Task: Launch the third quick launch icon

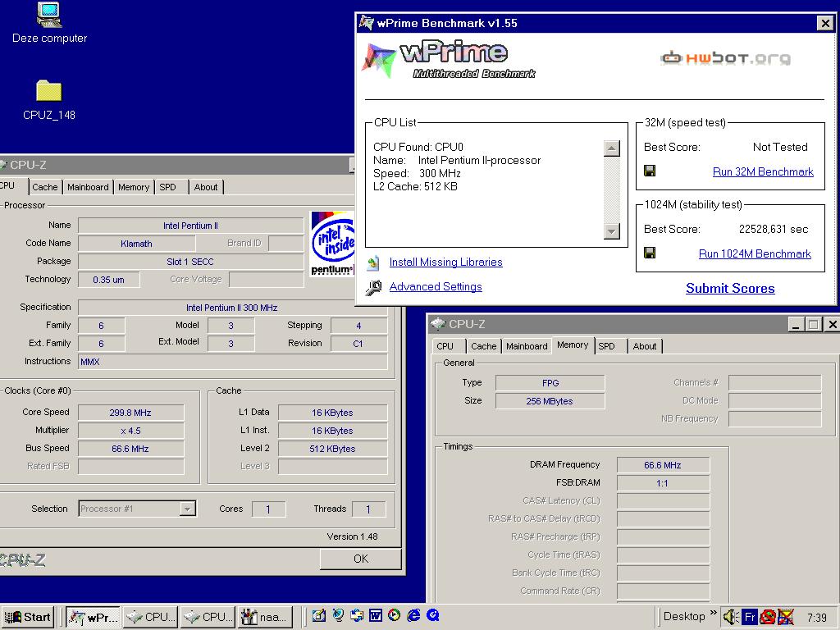Action: 356,616
